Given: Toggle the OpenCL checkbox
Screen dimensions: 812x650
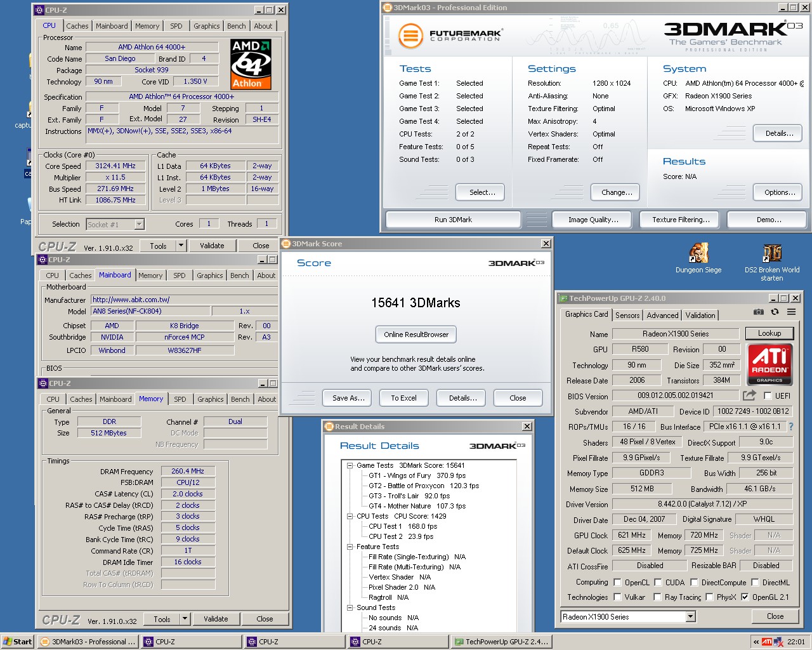Looking at the screenshot, I should pyautogui.click(x=617, y=582).
